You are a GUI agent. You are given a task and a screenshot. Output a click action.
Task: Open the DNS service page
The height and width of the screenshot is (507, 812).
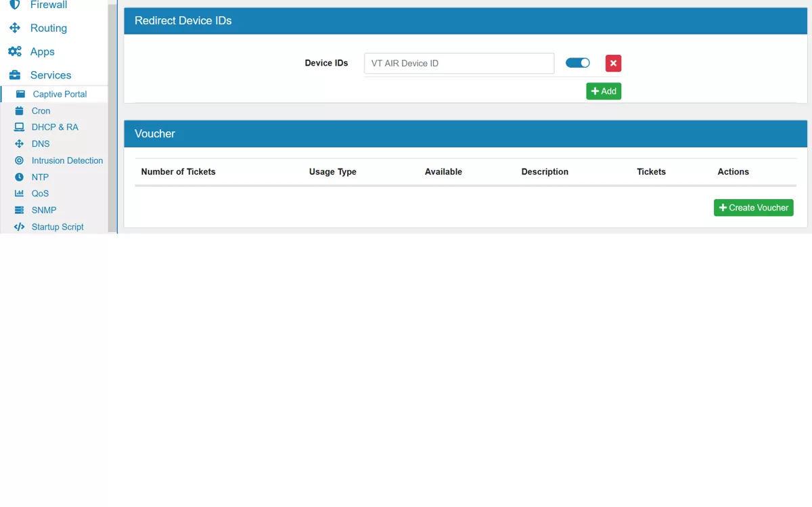(x=40, y=144)
